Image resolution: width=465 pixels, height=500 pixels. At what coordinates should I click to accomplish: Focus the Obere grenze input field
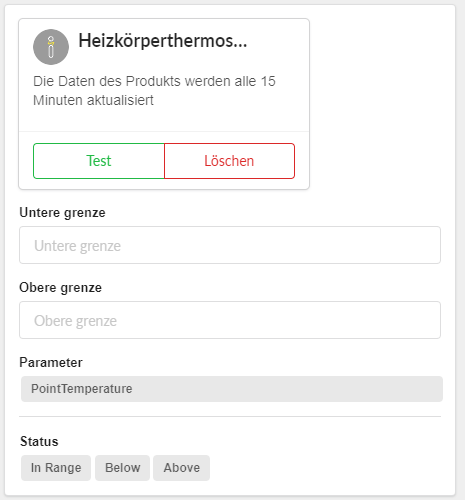click(x=230, y=320)
